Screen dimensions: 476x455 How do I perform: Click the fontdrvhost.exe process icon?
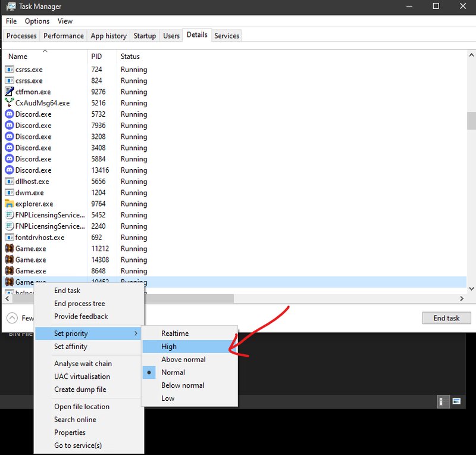(x=10, y=237)
